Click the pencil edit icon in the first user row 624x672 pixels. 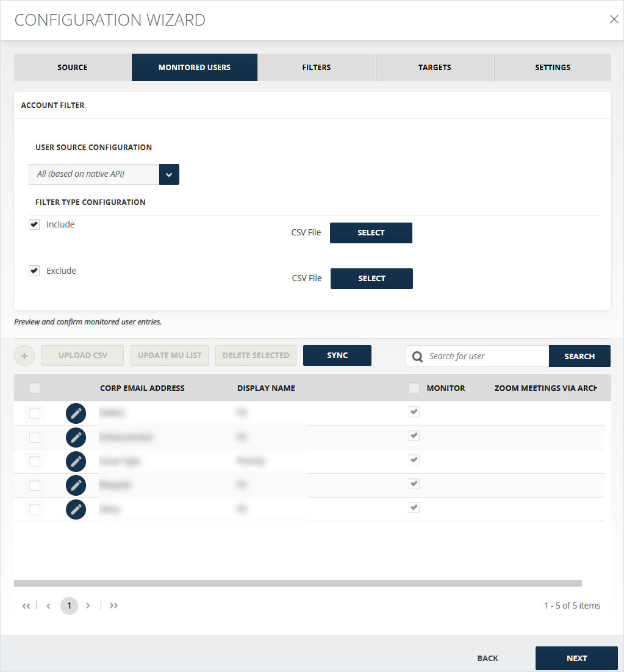pyautogui.click(x=76, y=413)
